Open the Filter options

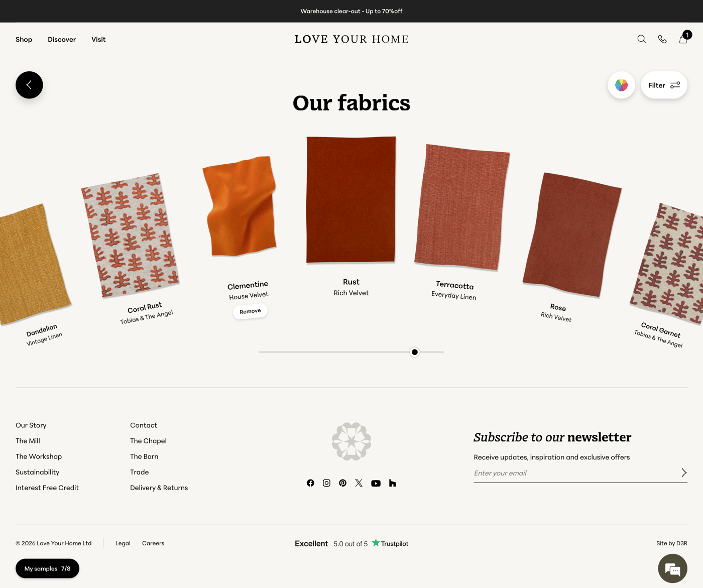[x=664, y=85]
